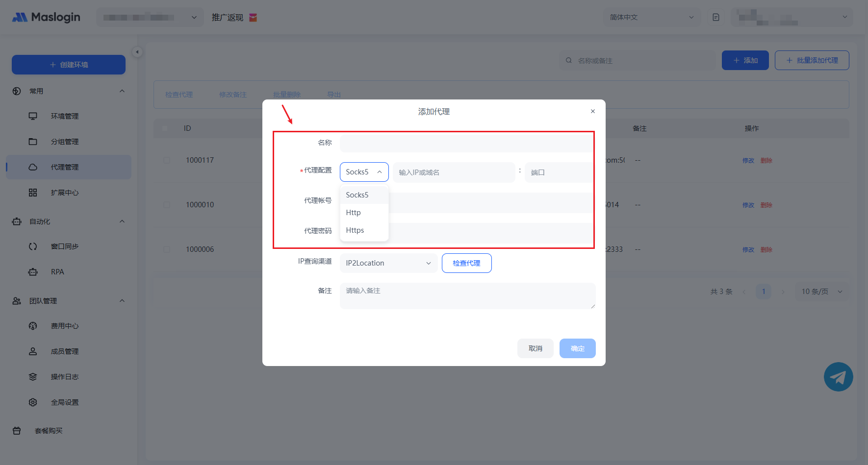
Task: Open the document icon in top bar
Action: 716,18
